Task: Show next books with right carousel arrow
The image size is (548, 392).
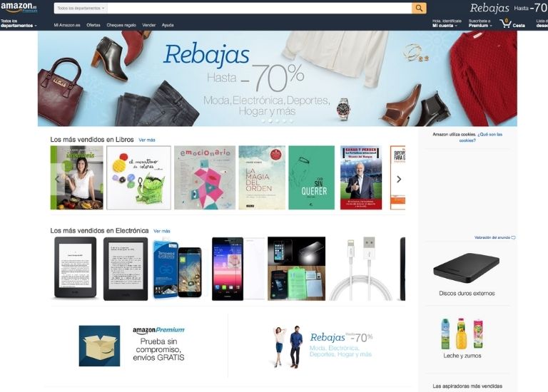Action: tap(399, 179)
